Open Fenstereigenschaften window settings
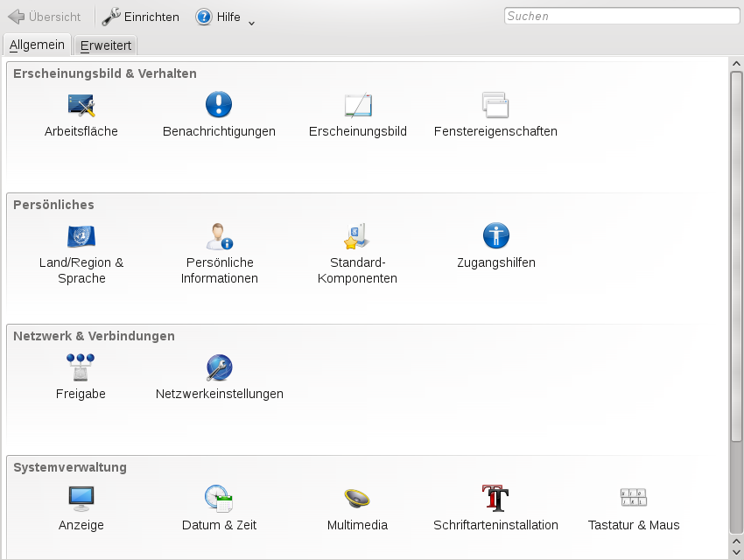This screenshot has width=744, height=560. pyautogui.click(x=495, y=106)
